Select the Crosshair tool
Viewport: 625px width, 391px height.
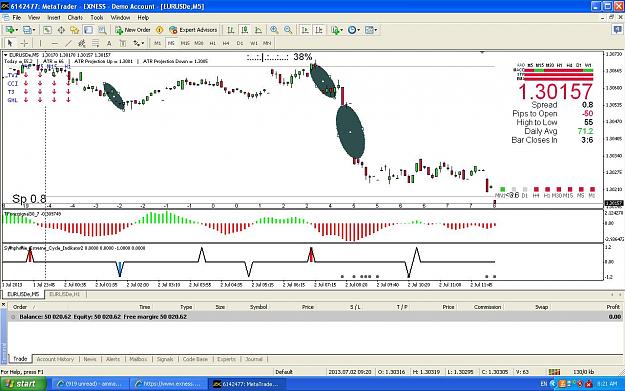tap(24, 43)
